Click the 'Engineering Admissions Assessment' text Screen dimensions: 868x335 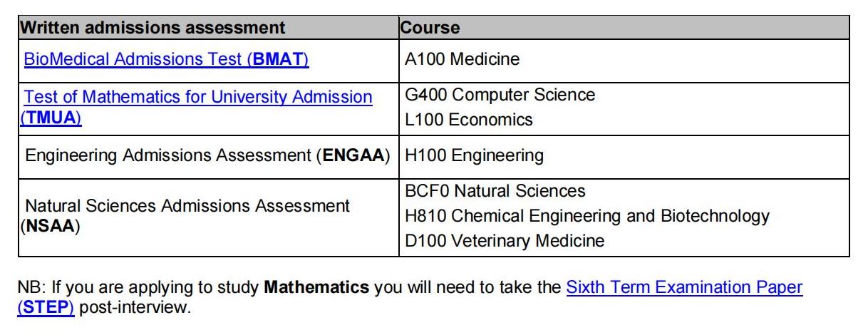pos(167,155)
